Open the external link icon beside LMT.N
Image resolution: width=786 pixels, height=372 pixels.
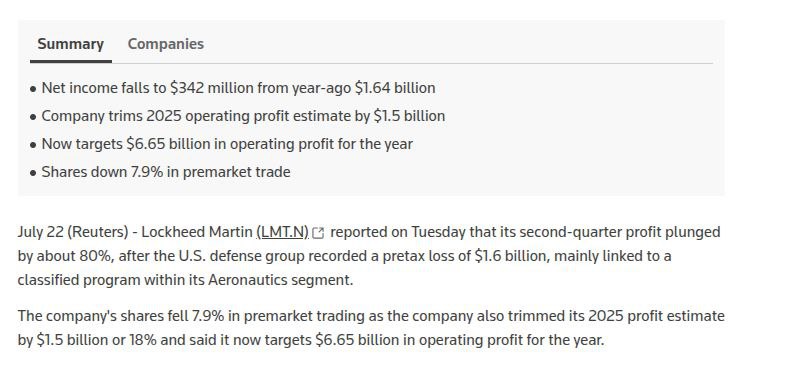click(318, 233)
